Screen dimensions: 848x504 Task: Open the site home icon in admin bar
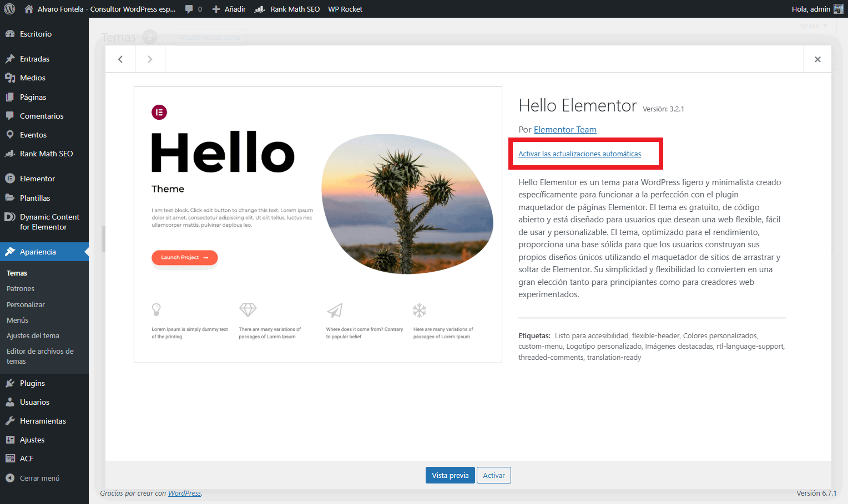tap(29, 9)
